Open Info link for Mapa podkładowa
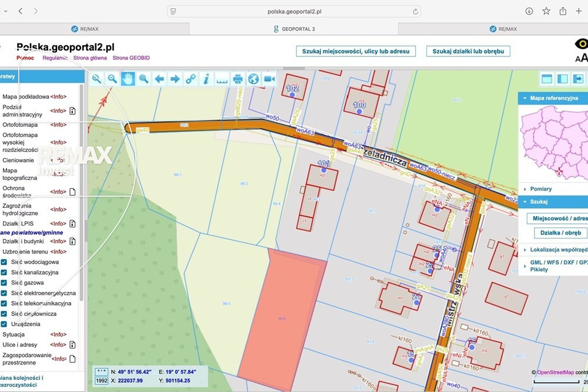This screenshot has height=392, width=588. click(58, 97)
